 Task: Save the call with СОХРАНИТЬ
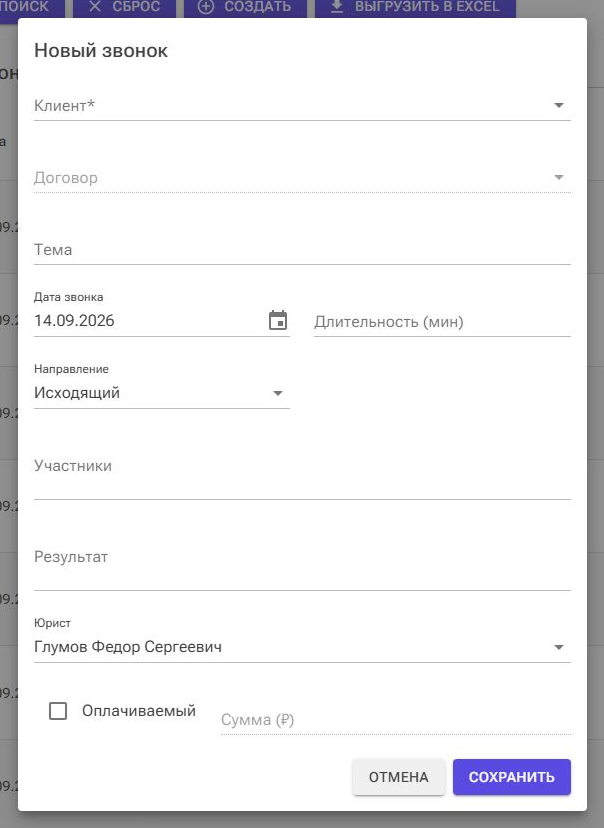(512, 777)
